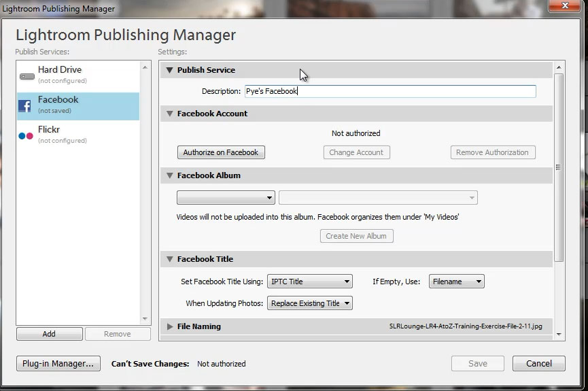Collapse the Facebook Album section
Viewport: 588px width, 391px height.
(x=169, y=175)
